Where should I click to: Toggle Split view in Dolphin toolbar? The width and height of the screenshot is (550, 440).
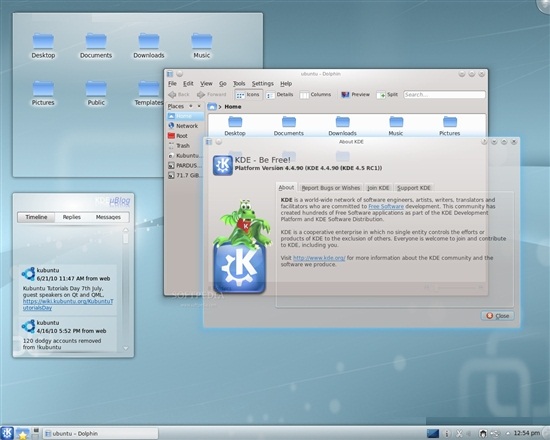tap(387, 95)
